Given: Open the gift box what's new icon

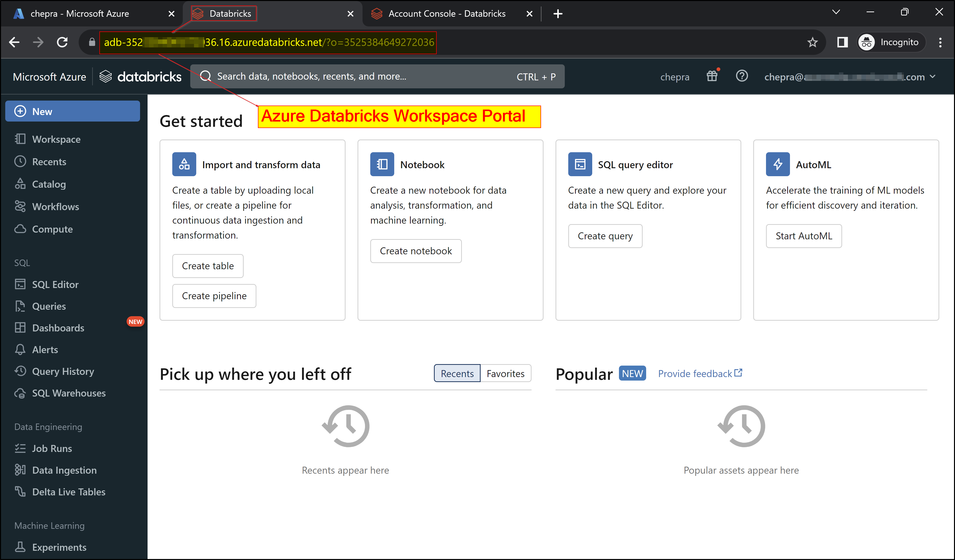Looking at the screenshot, I should coord(712,77).
